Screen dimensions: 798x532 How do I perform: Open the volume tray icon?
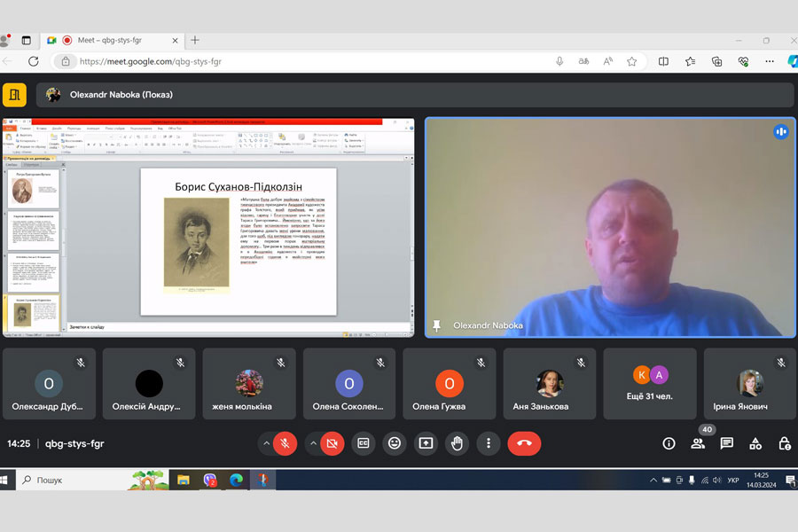click(717, 480)
